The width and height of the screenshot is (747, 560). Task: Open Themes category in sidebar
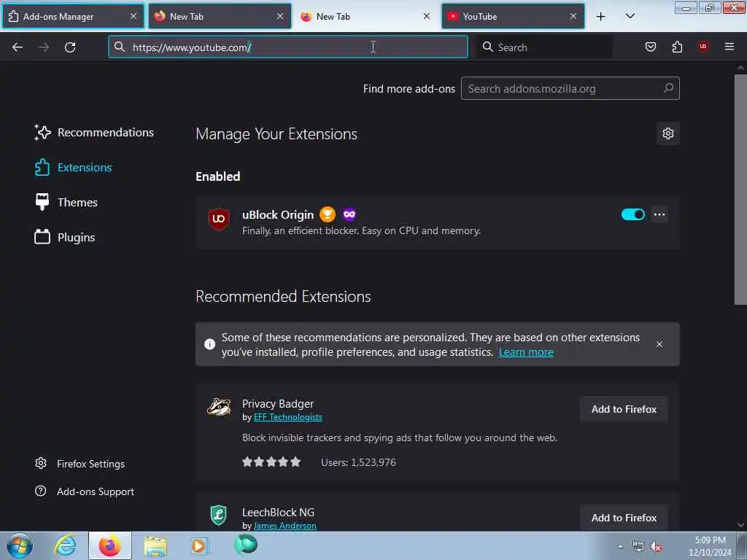(66, 203)
